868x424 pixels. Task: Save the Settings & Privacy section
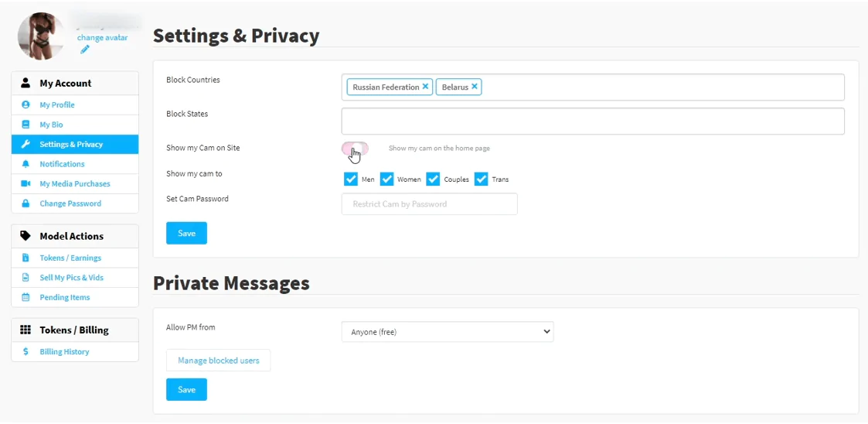click(186, 234)
